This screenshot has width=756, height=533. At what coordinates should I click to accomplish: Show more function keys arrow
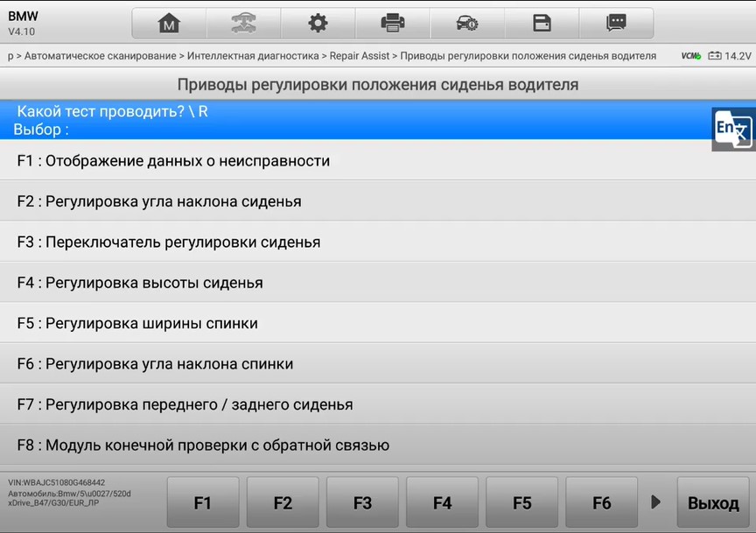tap(655, 502)
